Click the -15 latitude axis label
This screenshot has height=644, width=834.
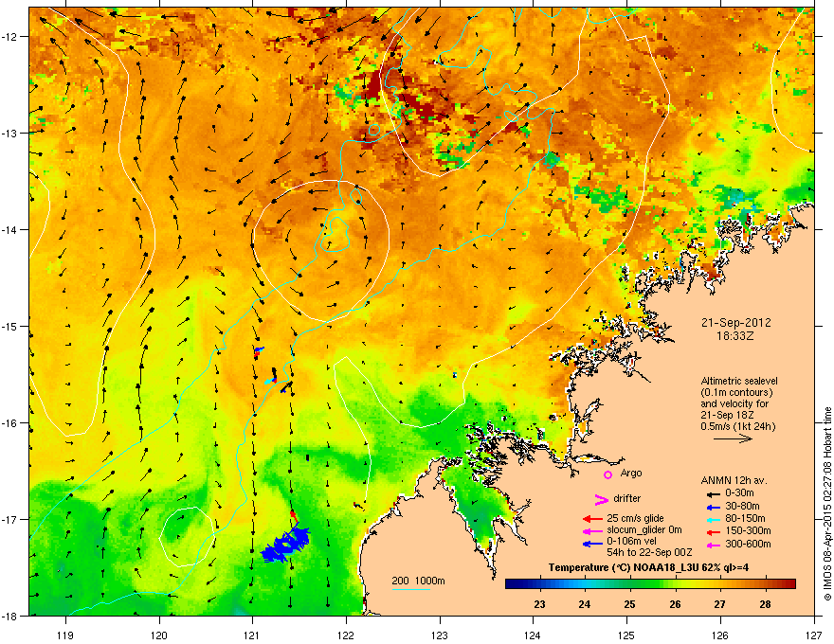click(11, 326)
